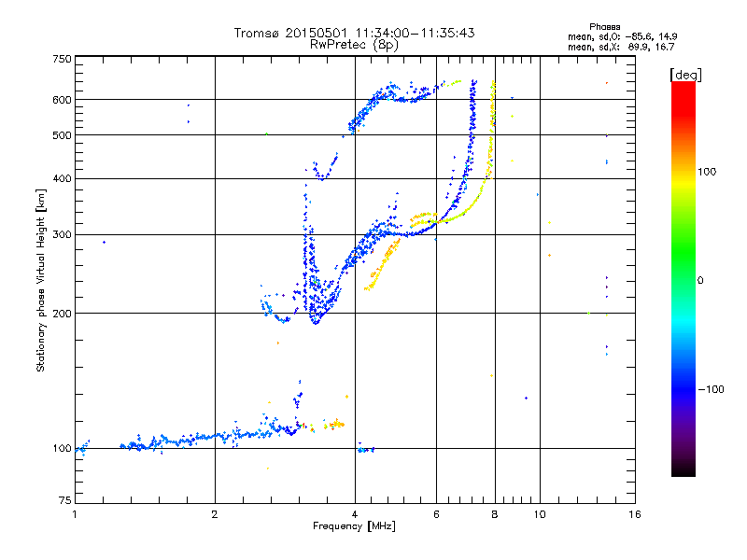Click colorbar tick label '0'
Viewport: 747px width, 560px height.
(x=699, y=281)
